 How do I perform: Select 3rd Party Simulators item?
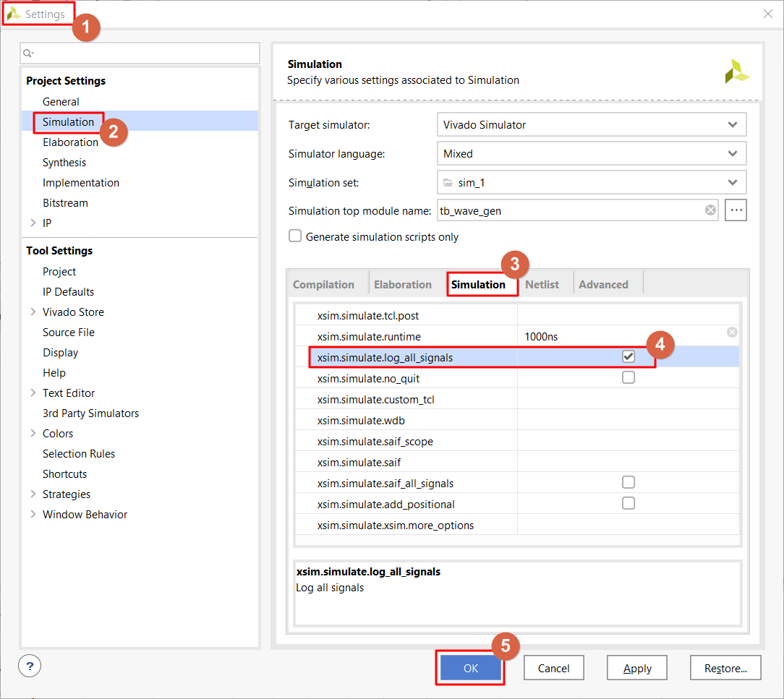tap(90, 413)
